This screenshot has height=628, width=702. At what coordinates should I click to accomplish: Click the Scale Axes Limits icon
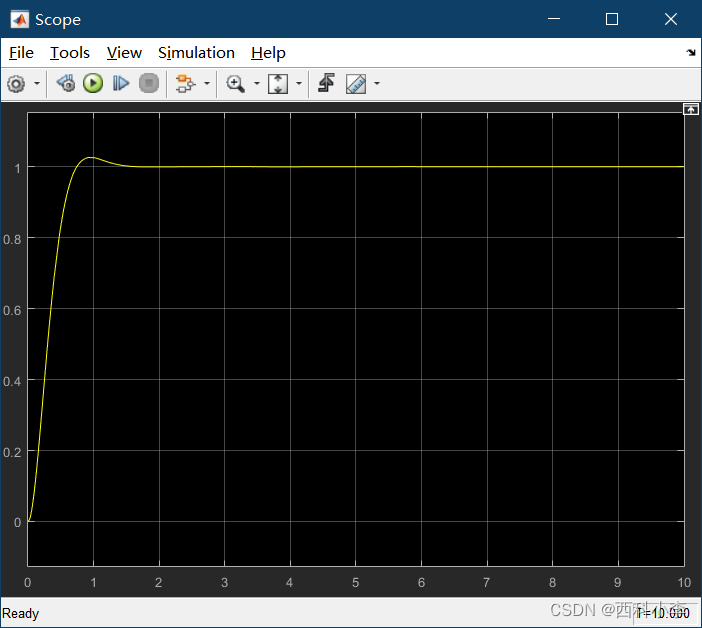(x=278, y=84)
